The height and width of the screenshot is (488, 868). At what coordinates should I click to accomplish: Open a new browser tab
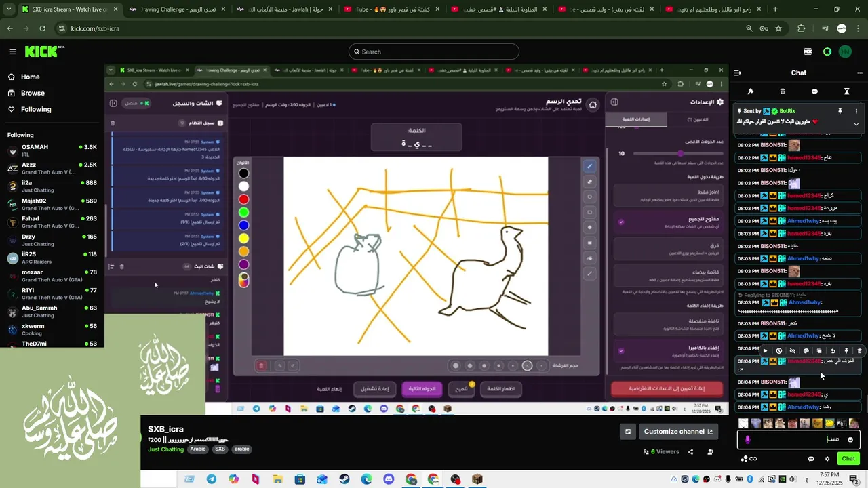(x=775, y=9)
